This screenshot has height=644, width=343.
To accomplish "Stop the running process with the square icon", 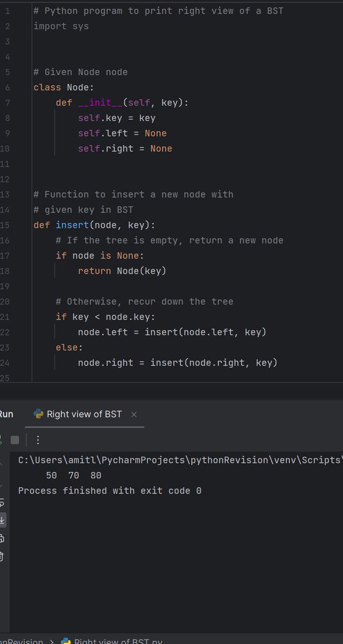I will coord(15,440).
